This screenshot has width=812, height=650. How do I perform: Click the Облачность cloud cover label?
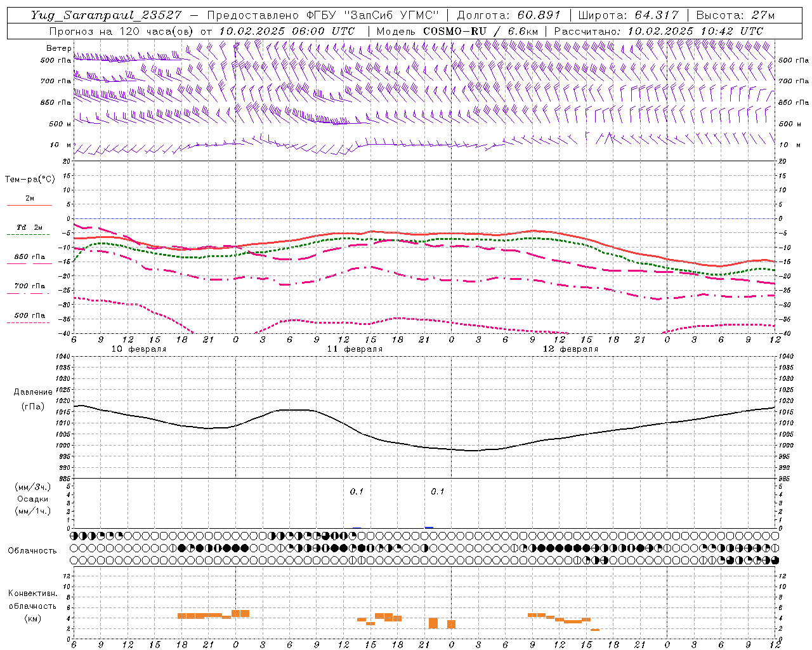coord(32,550)
